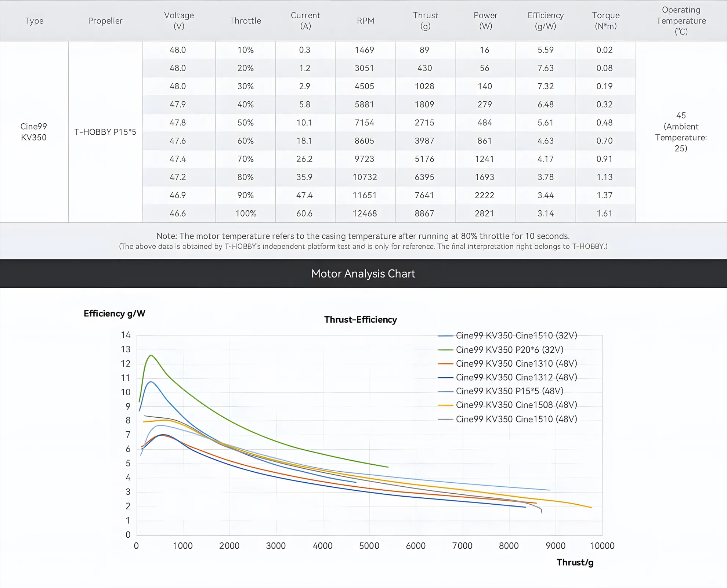Click the "Type" column header
The height and width of the screenshot is (588, 727).
click(x=34, y=21)
